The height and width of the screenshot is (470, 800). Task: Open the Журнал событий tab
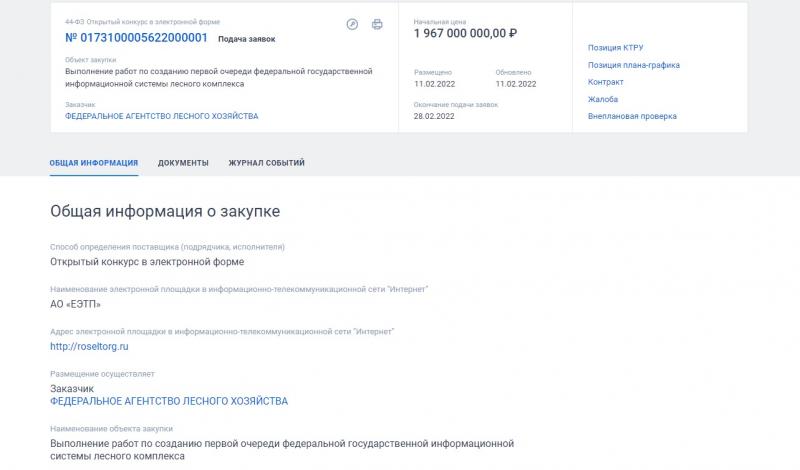[266, 163]
